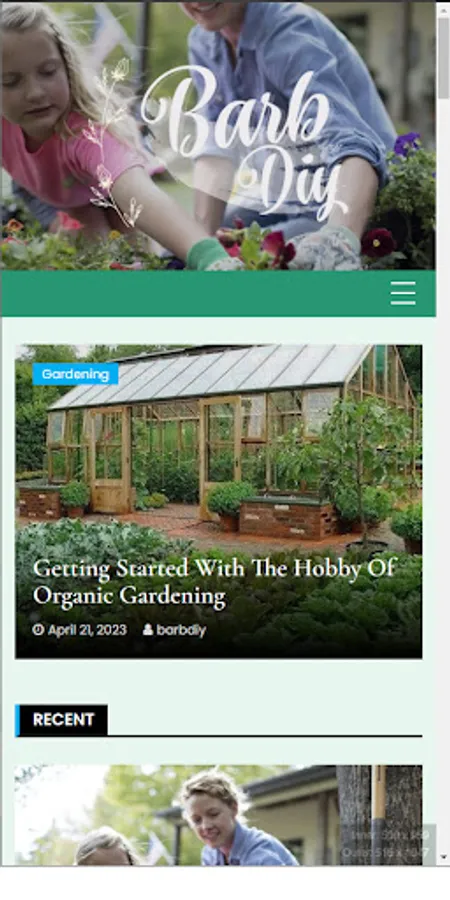Open the hamburger navigation menu
Viewport: 450px width, 900px height.
tap(403, 293)
